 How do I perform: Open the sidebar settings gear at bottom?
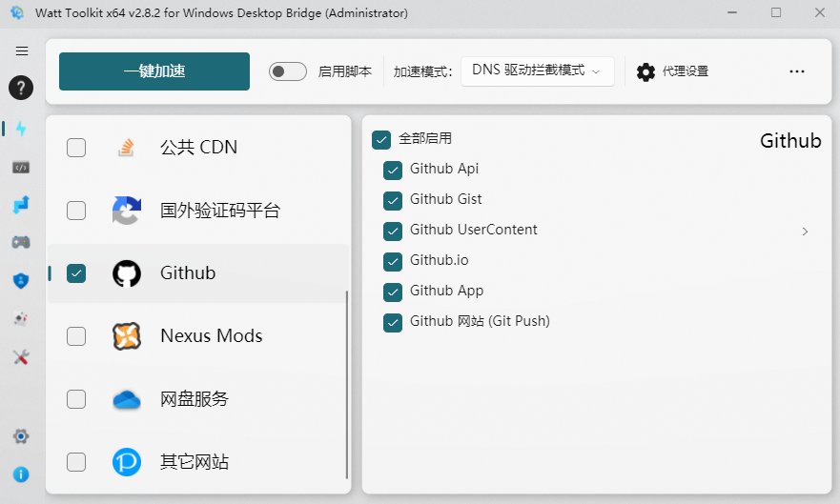click(21, 436)
